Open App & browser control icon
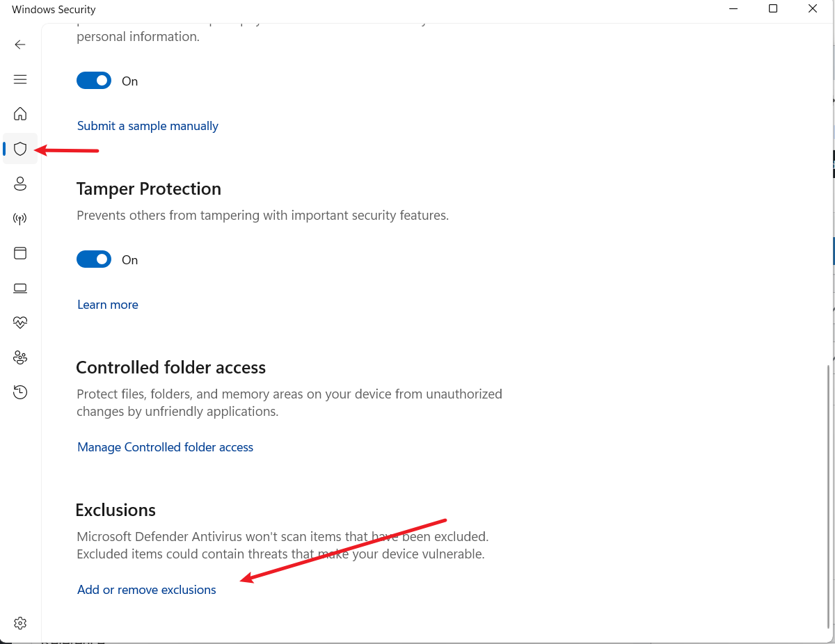 [20, 253]
